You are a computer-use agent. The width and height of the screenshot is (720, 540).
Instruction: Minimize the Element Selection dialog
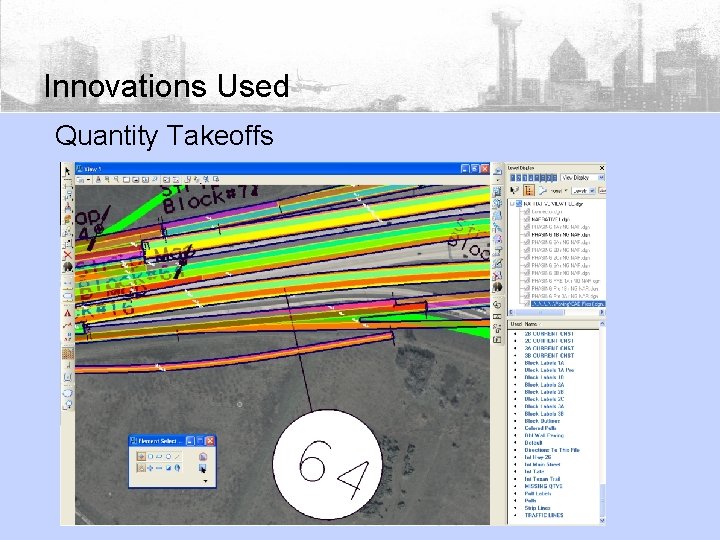[x=191, y=441]
